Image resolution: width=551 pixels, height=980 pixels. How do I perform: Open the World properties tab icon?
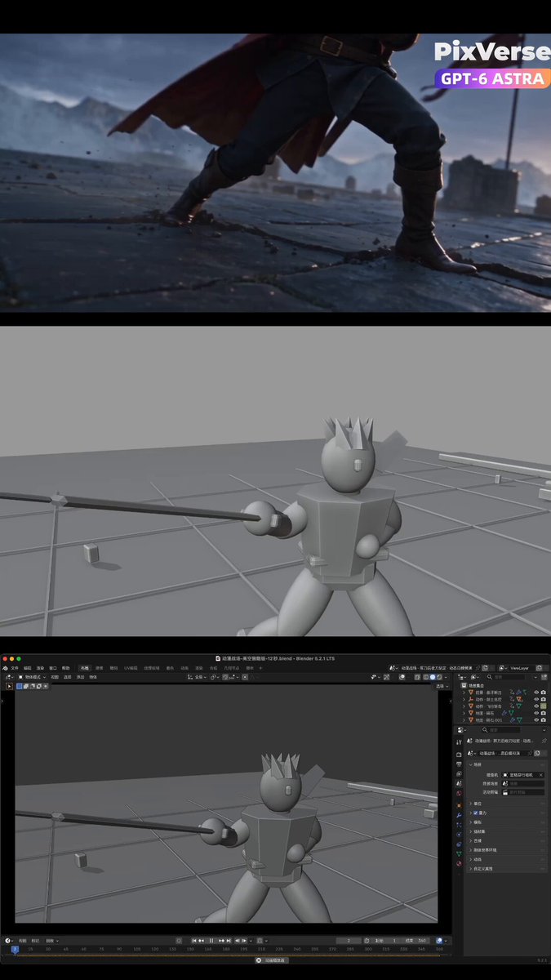(x=459, y=793)
